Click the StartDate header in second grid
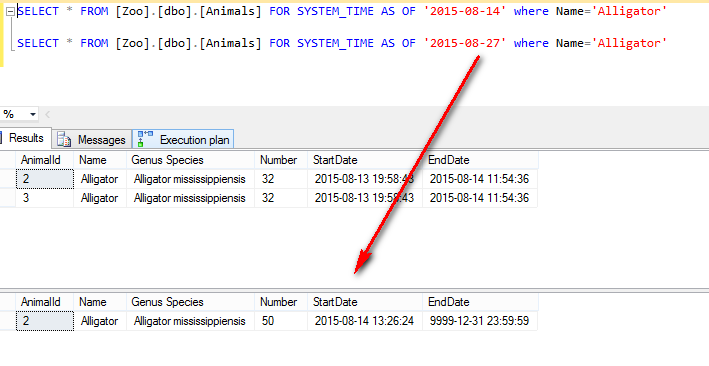This screenshot has width=709, height=366. (365, 302)
